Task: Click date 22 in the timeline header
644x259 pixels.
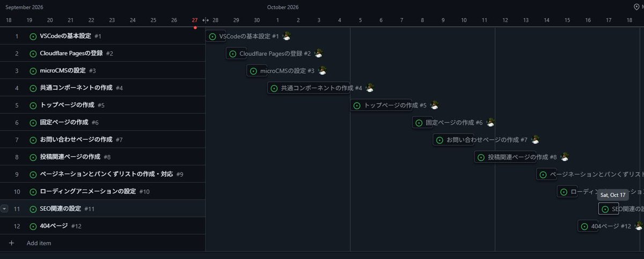Action: click(x=91, y=20)
